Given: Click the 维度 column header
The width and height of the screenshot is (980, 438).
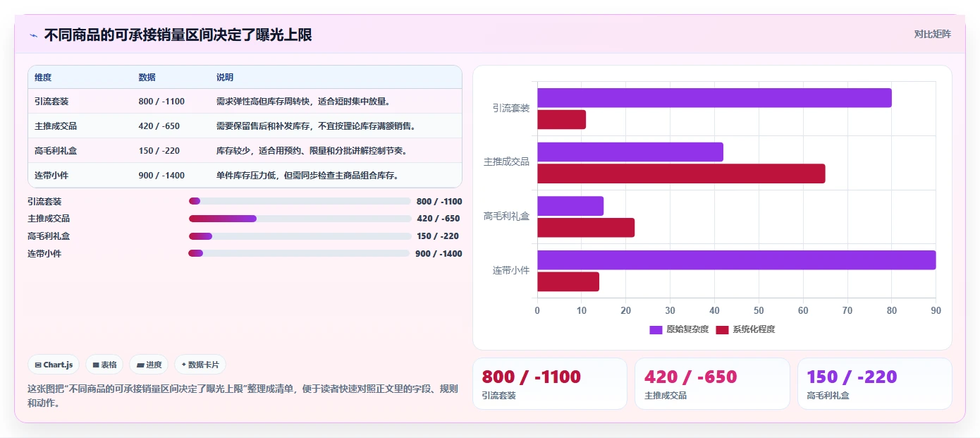Looking at the screenshot, I should point(43,78).
